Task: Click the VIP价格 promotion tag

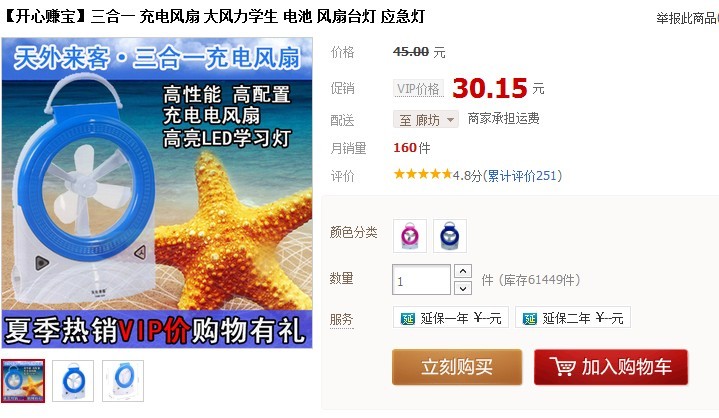Action: pos(418,88)
